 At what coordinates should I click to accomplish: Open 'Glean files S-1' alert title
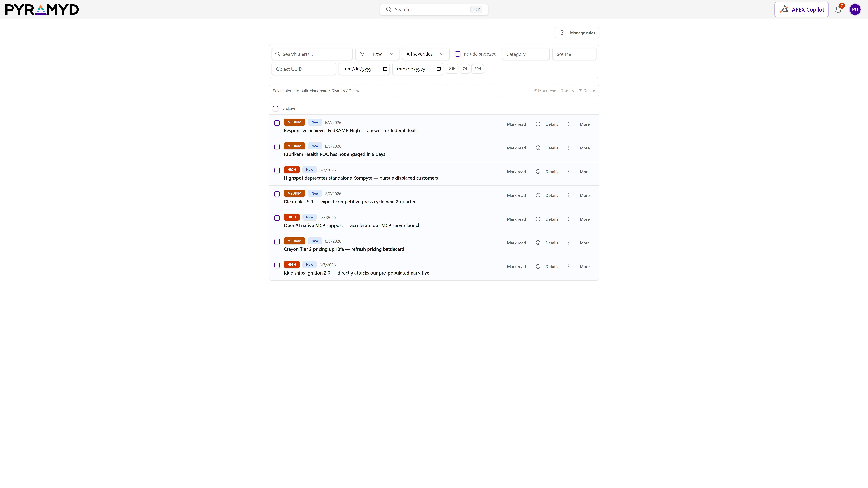click(x=350, y=202)
